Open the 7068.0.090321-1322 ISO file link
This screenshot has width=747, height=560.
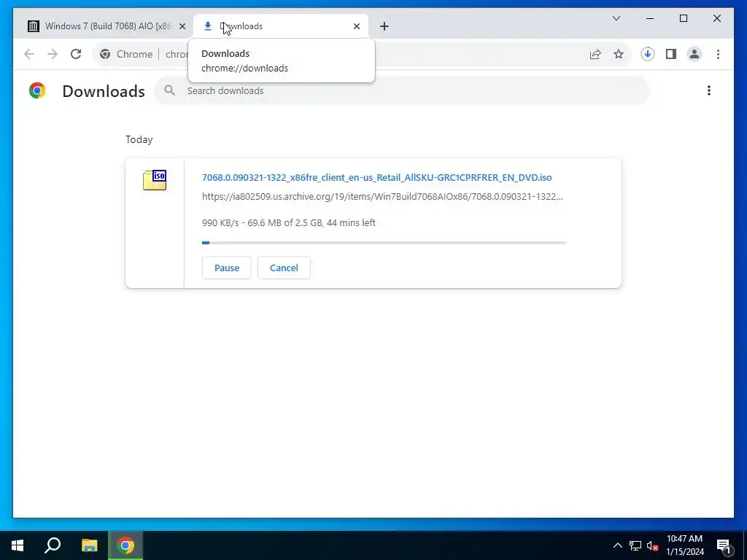377,178
